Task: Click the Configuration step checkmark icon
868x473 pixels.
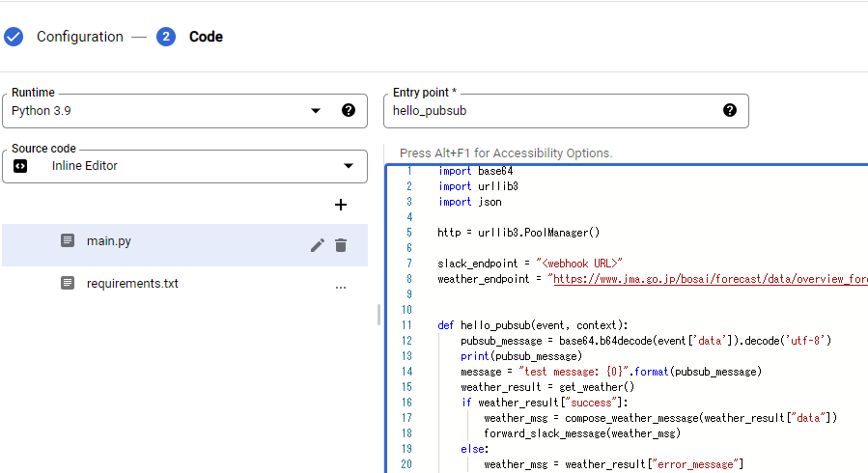Action: (x=14, y=37)
